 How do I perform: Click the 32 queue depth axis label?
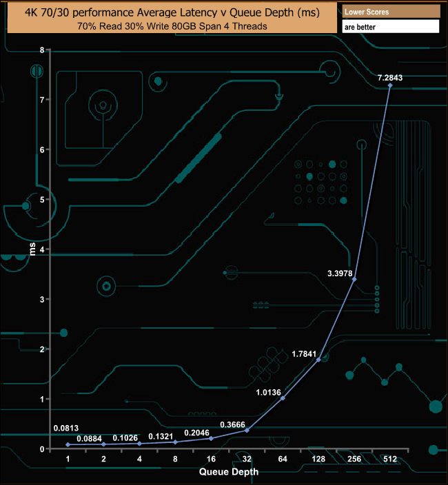click(x=247, y=459)
